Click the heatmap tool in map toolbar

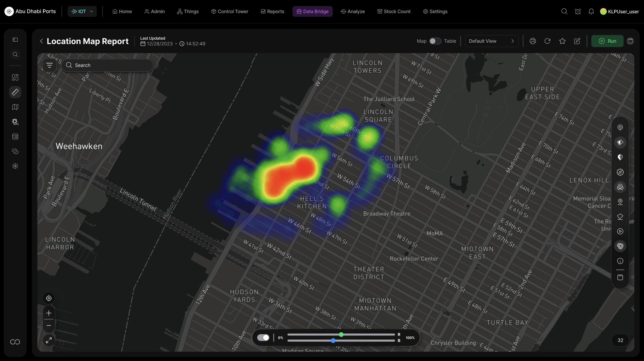click(x=620, y=246)
